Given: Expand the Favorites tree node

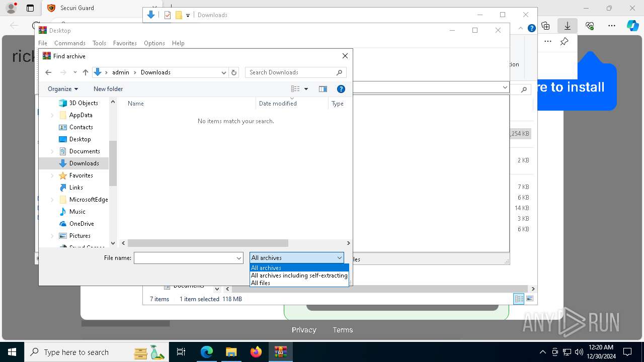Looking at the screenshot, I should click(x=52, y=175).
